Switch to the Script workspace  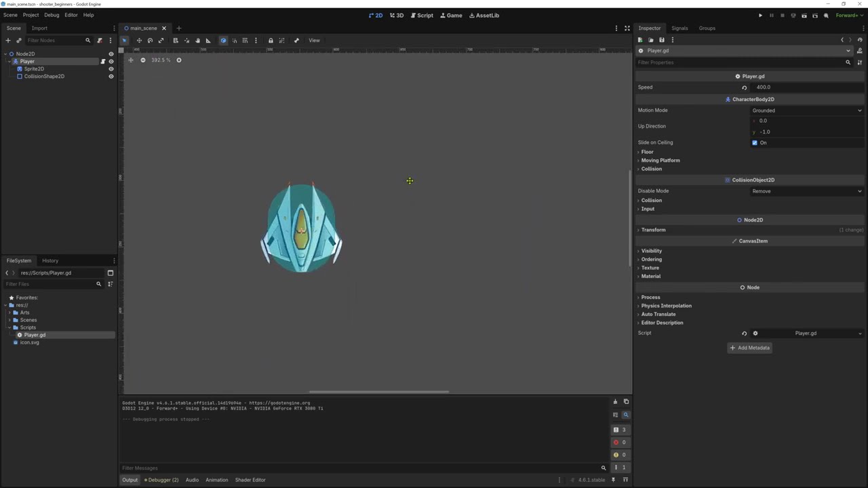(422, 16)
